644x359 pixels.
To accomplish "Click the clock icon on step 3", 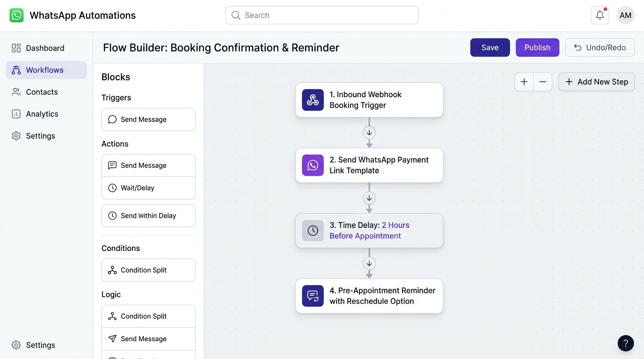I will 313,231.
